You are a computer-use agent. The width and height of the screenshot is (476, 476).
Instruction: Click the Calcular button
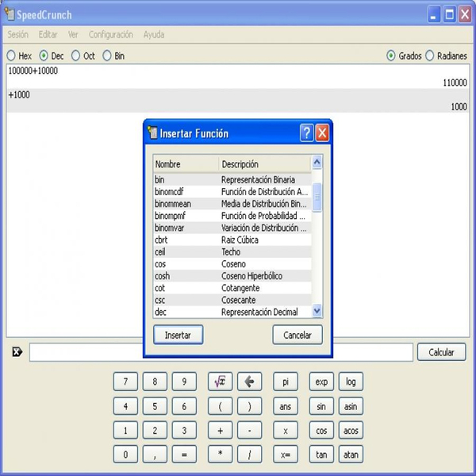coord(441,352)
